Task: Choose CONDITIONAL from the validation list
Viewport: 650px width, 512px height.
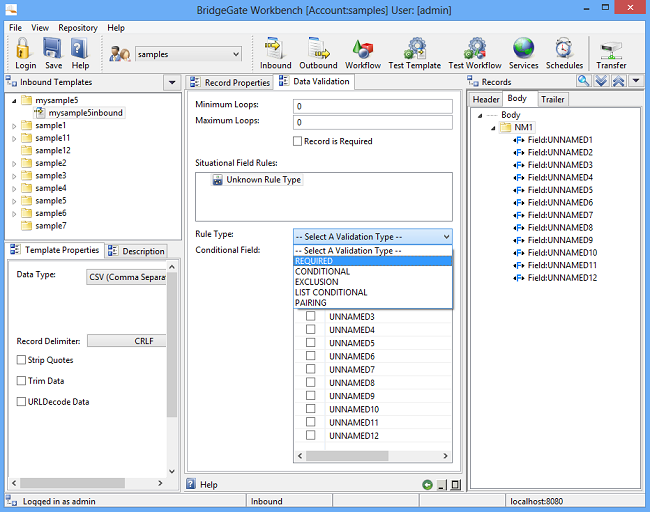Action: coord(373,272)
